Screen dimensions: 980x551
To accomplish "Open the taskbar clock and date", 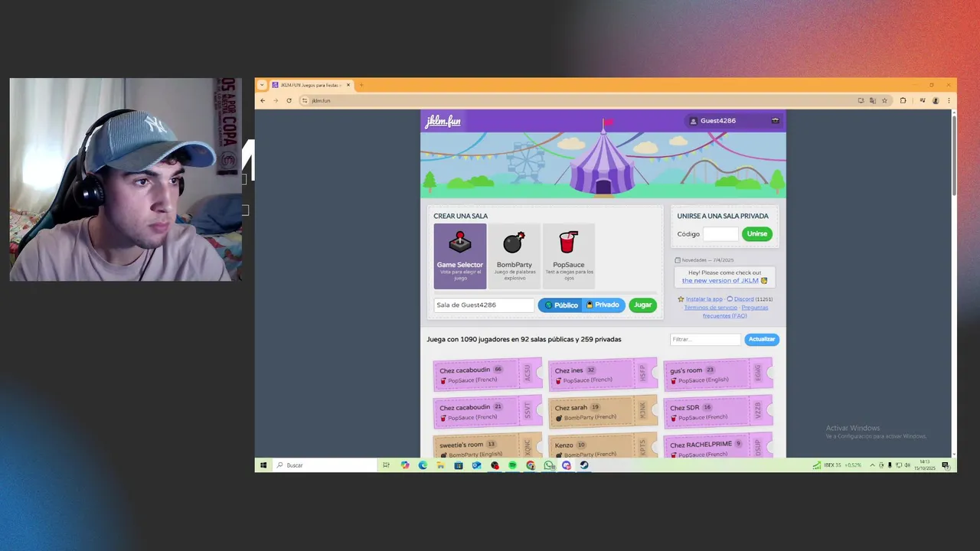I will [x=925, y=465].
